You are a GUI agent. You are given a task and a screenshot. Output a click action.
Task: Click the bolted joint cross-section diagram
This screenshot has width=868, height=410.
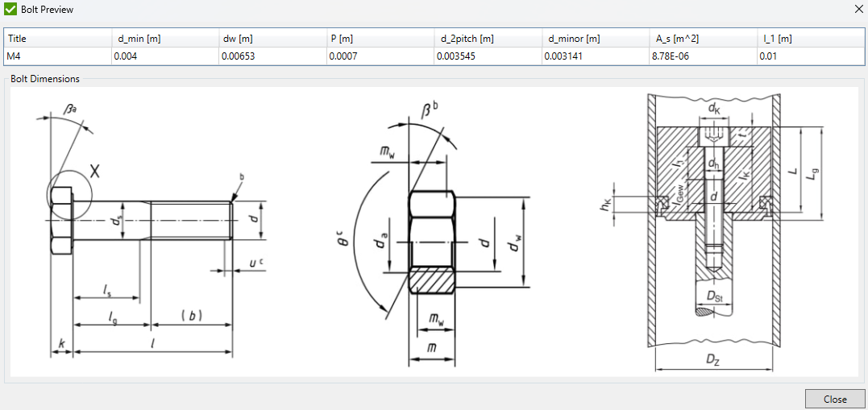(x=713, y=230)
